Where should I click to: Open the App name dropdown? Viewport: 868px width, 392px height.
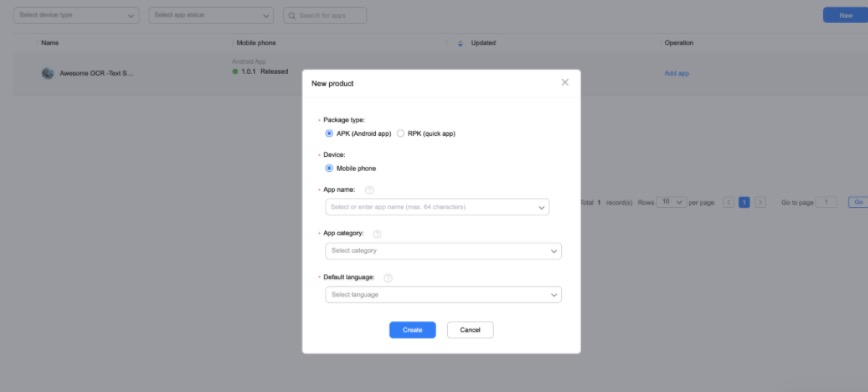tap(437, 207)
